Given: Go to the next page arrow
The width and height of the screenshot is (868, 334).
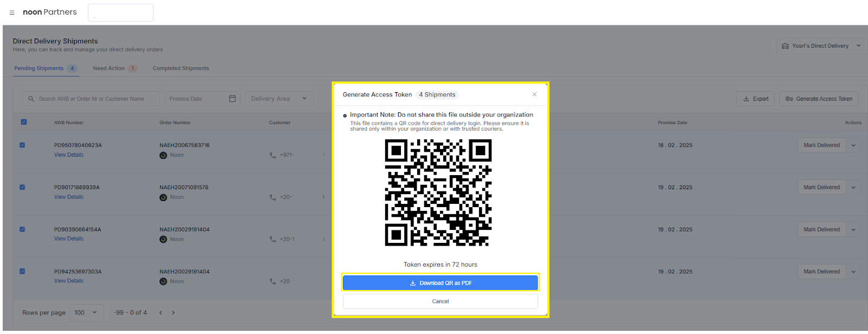Looking at the screenshot, I should pyautogui.click(x=173, y=313).
